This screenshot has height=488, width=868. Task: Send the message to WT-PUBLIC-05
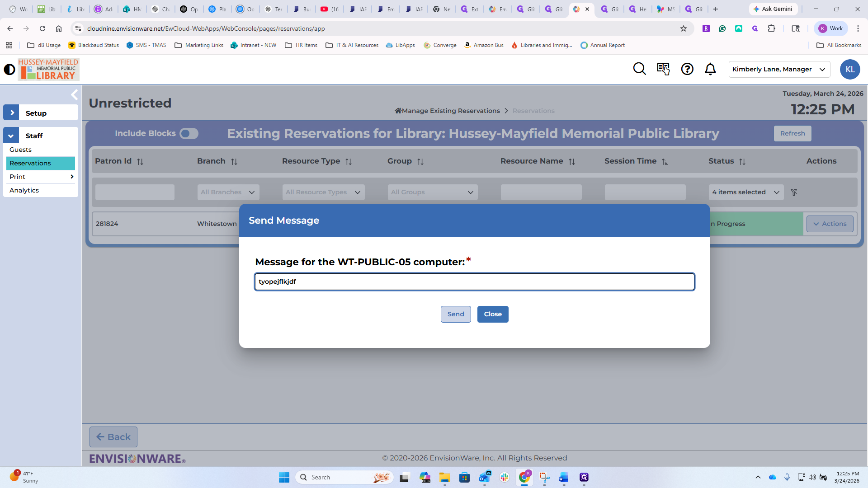click(x=455, y=314)
